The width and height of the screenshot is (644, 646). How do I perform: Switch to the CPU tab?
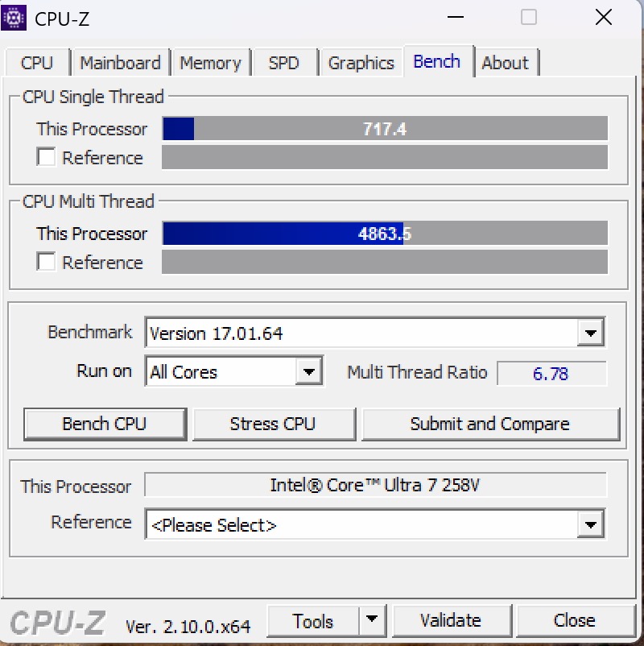[37, 63]
